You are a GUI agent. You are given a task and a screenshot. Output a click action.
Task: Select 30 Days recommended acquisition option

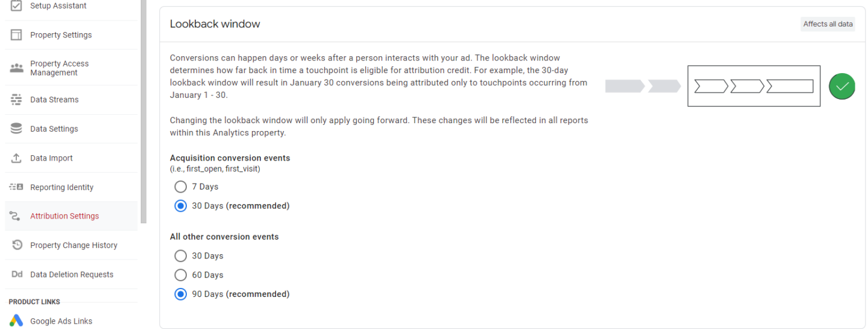(x=180, y=206)
